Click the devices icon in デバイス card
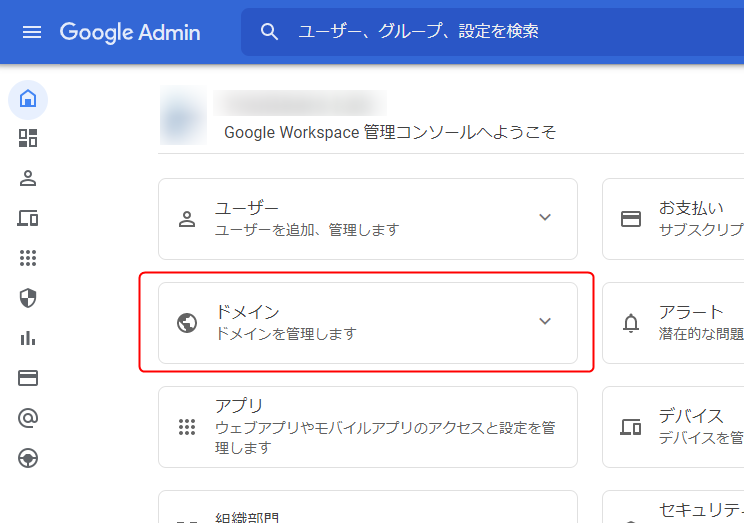This screenshot has height=523, width=744. 631,427
